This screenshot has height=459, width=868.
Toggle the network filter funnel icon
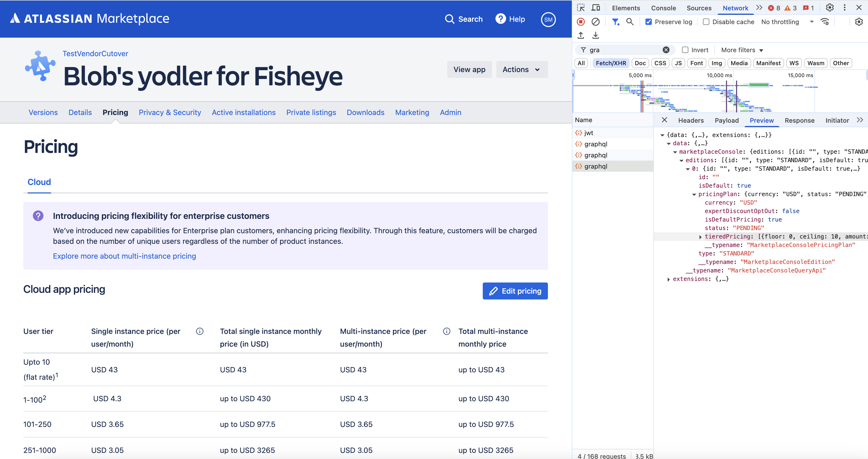[x=615, y=22]
